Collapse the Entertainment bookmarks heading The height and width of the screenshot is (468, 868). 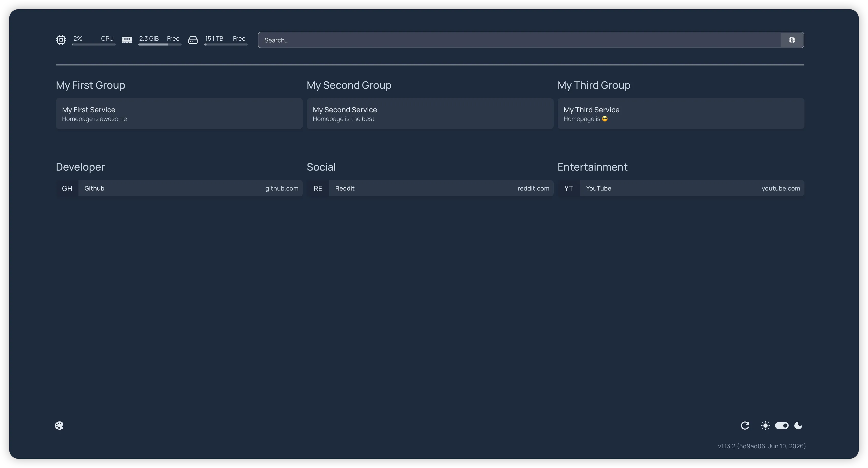pyautogui.click(x=592, y=167)
